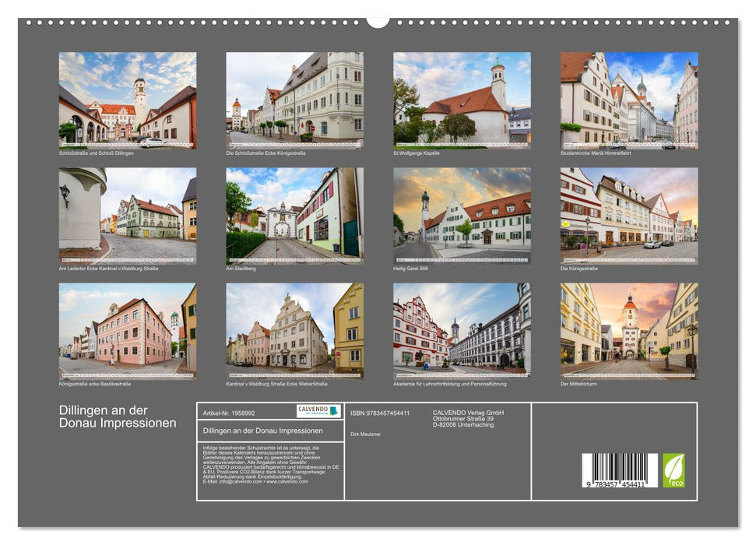Click the ISBN 9783457454411 text
The width and height of the screenshot is (756, 545).
click(x=380, y=413)
